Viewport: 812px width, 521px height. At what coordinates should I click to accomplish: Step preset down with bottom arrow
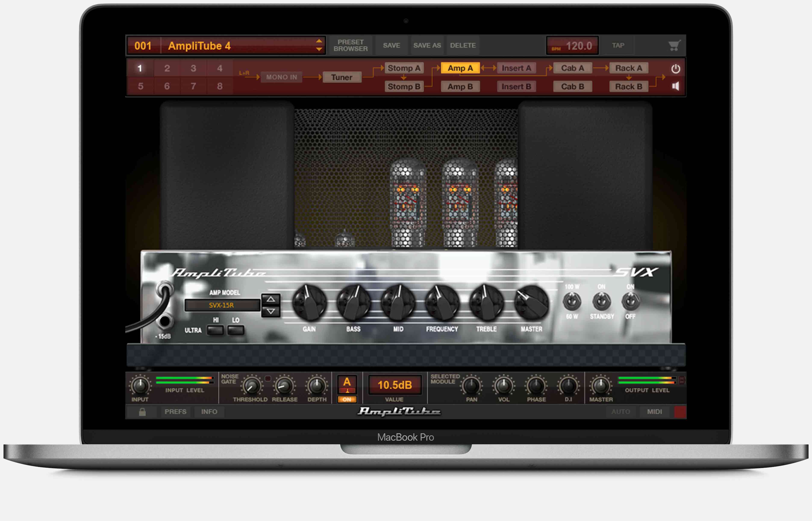tap(319, 49)
